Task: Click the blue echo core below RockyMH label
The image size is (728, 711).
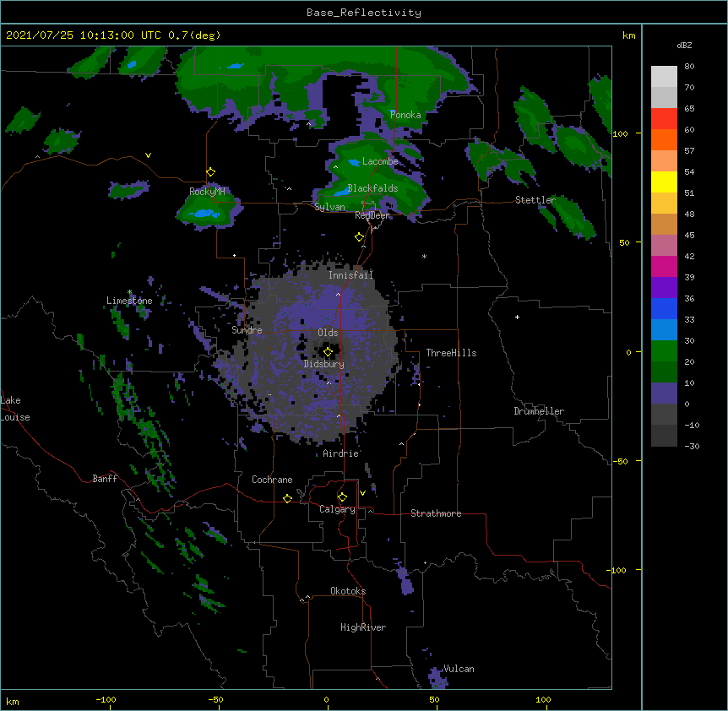Action: (204, 214)
